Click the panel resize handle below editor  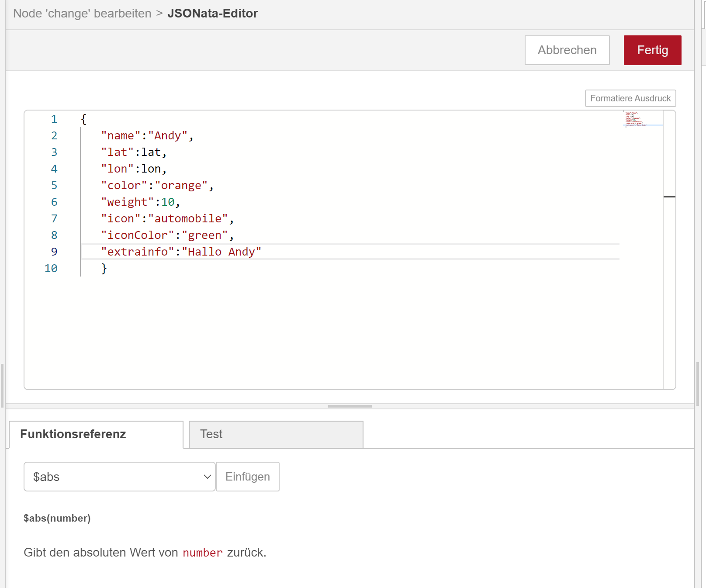(350, 406)
